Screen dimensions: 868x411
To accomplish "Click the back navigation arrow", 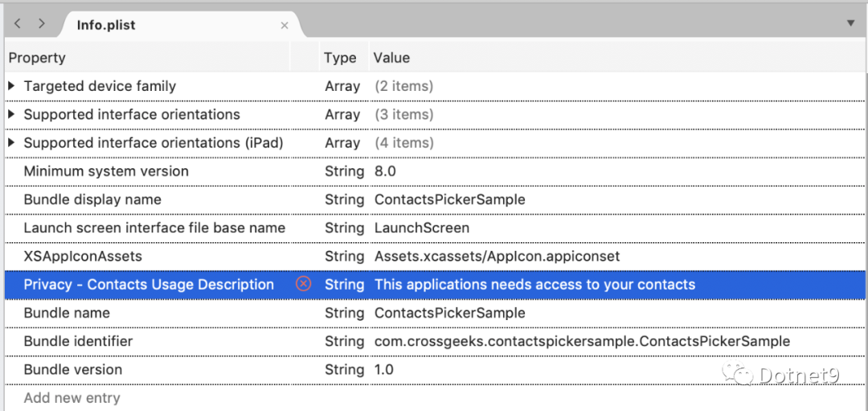I will [x=18, y=24].
